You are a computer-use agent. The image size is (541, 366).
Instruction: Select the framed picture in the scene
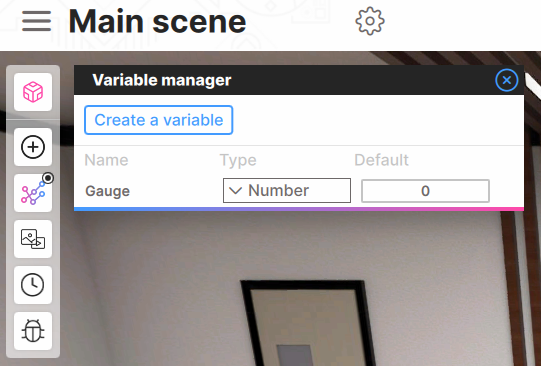[308, 323]
